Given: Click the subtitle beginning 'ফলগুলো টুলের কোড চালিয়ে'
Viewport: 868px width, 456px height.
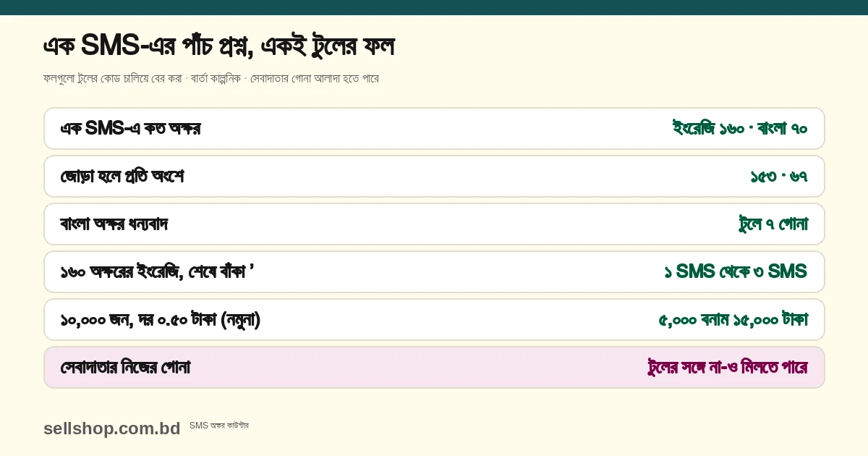Looking at the screenshot, I should pyautogui.click(x=211, y=78).
